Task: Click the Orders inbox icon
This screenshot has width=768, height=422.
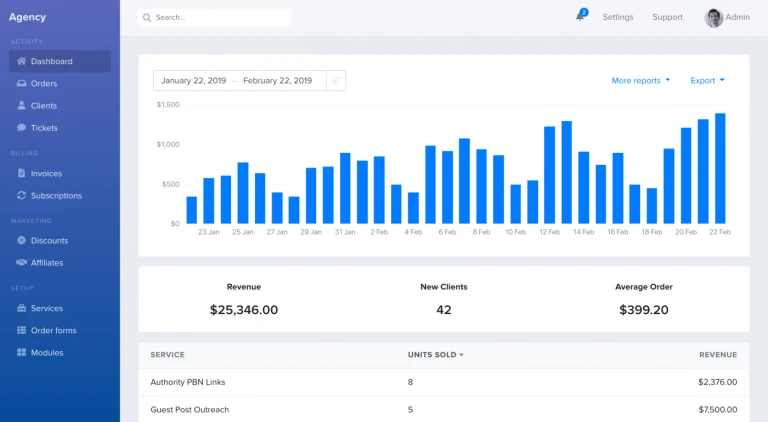Action: pyautogui.click(x=21, y=83)
